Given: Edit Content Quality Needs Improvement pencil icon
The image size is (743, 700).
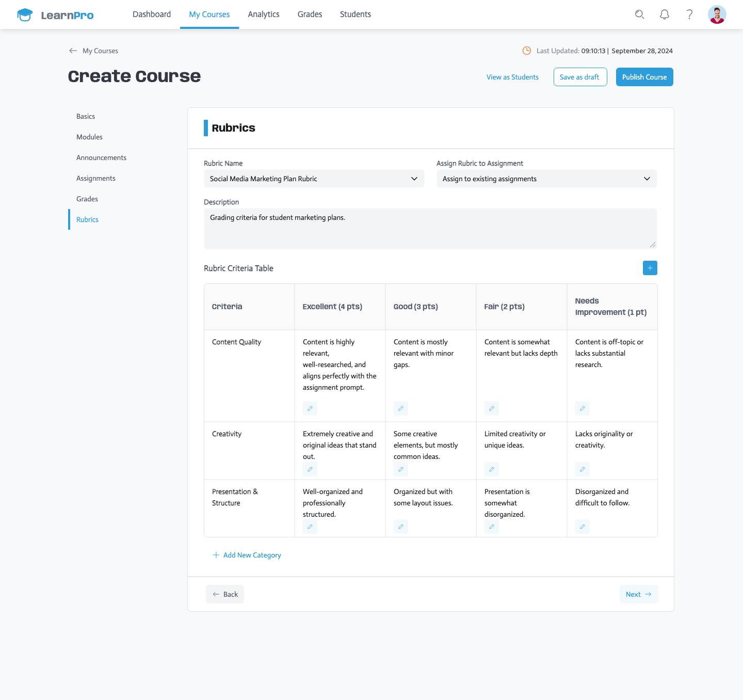Looking at the screenshot, I should pyautogui.click(x=583, y=408).
